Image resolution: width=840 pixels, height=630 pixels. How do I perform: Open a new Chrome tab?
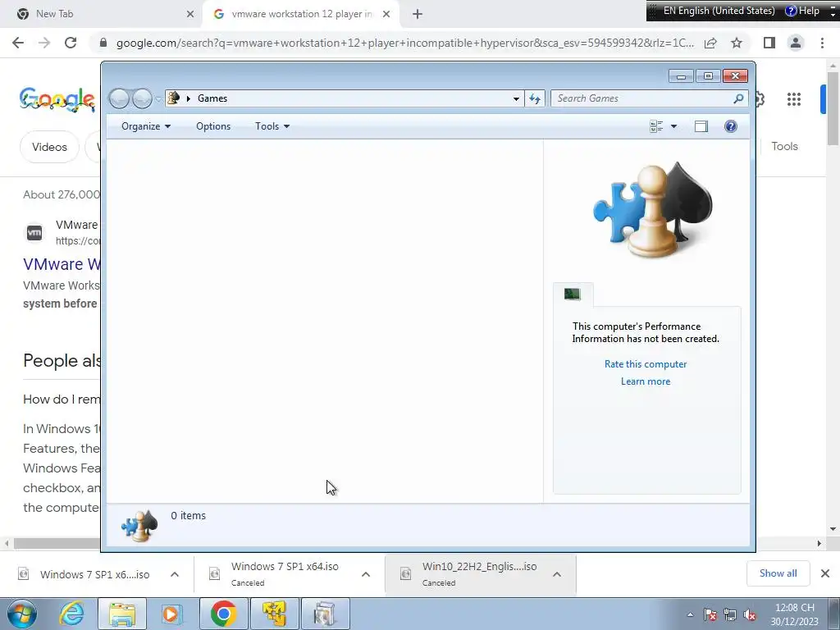418,14
